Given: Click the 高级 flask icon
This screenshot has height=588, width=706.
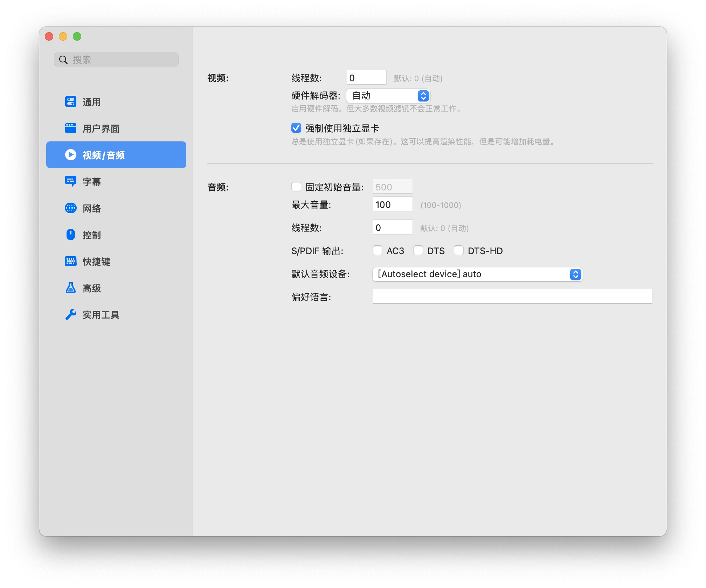Looking at the screenshot, I should point(71,288).
